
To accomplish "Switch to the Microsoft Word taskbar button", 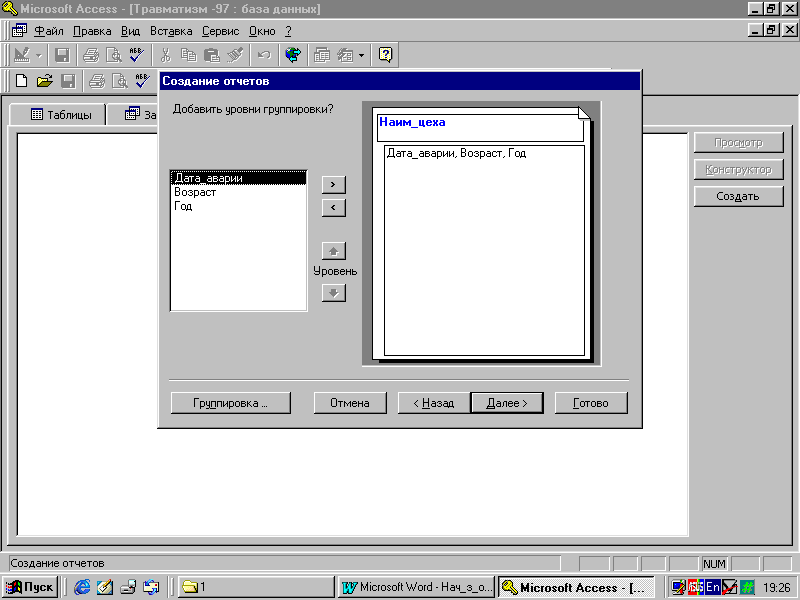I will pos(416,587).
